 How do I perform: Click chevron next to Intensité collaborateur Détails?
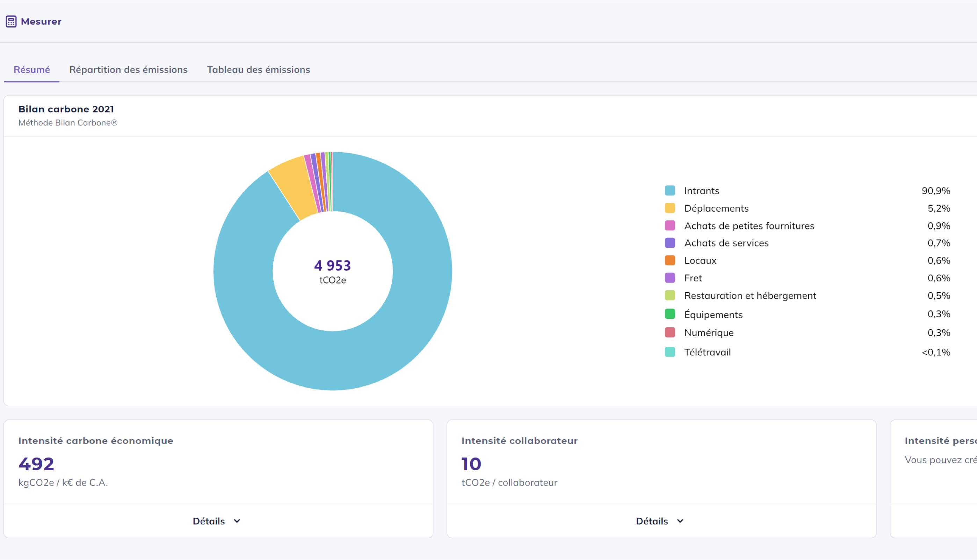(680, 521)
